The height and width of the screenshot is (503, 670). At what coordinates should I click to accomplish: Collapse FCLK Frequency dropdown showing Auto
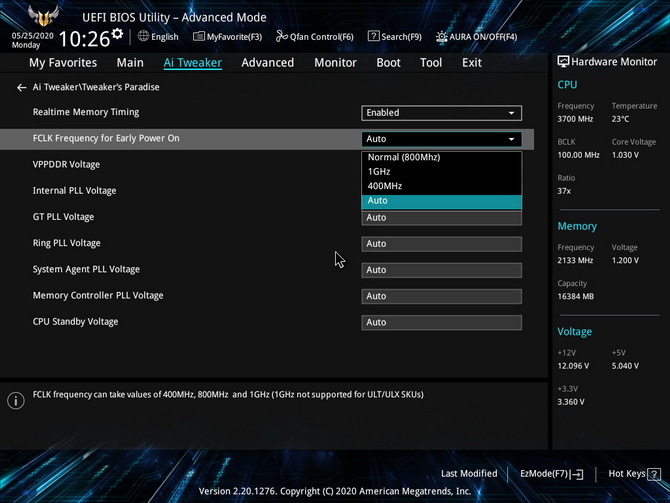(441, 139)
